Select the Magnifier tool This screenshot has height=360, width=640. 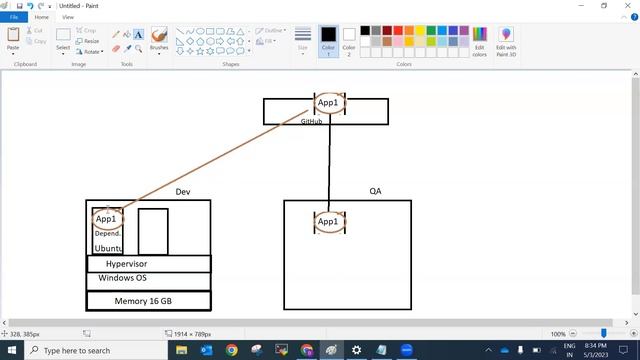tap(139, 49)
